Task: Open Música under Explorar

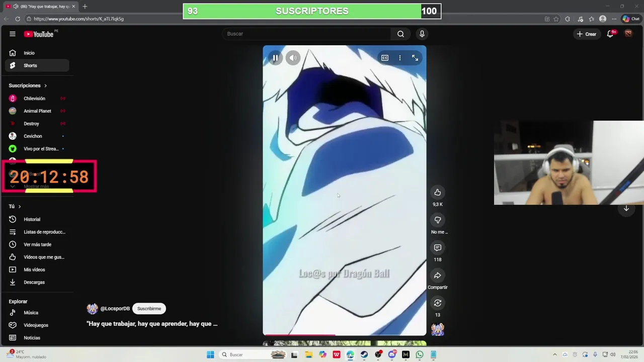Action: click(37, 313)
